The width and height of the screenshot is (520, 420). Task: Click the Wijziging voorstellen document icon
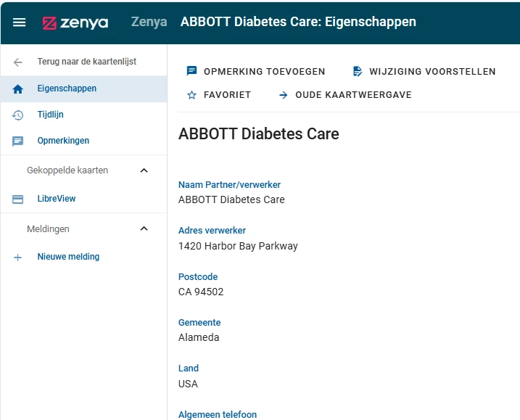click(358, 71)
